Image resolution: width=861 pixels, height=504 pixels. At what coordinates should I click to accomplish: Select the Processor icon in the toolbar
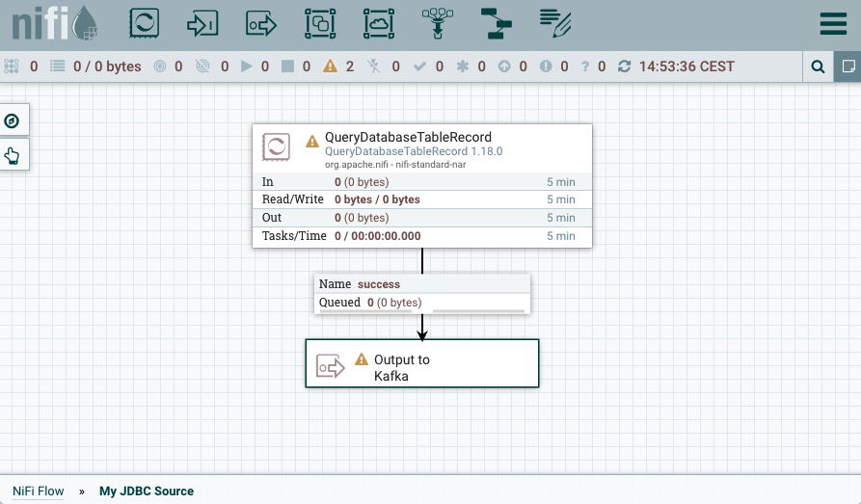click(144, 24)
